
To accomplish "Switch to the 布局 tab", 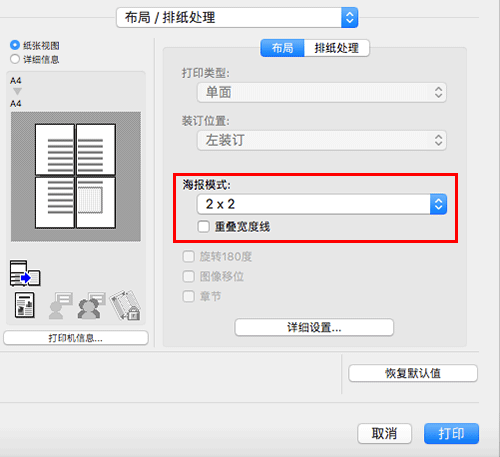I will [x=282, y=48].
